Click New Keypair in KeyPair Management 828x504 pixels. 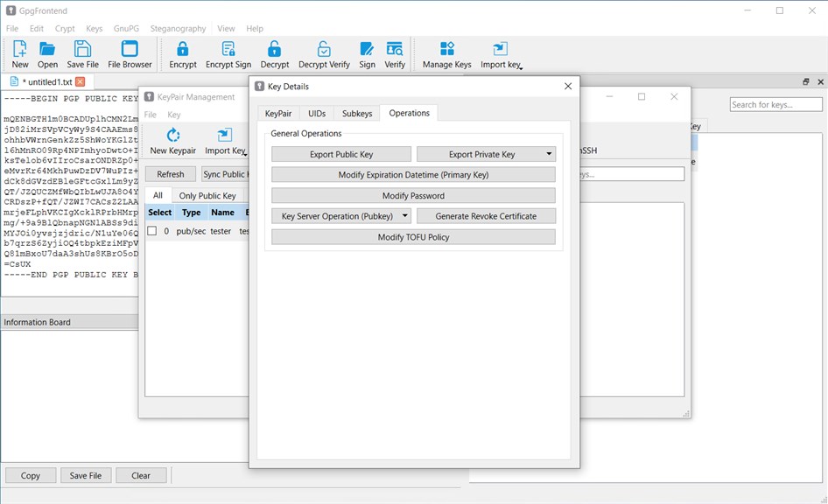pos(172,141)
